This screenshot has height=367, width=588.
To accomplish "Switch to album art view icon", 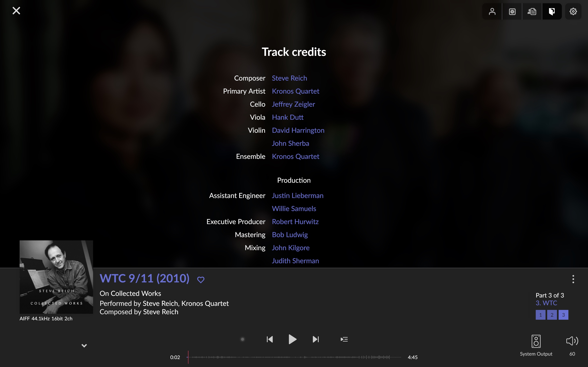I will point(512,11).
